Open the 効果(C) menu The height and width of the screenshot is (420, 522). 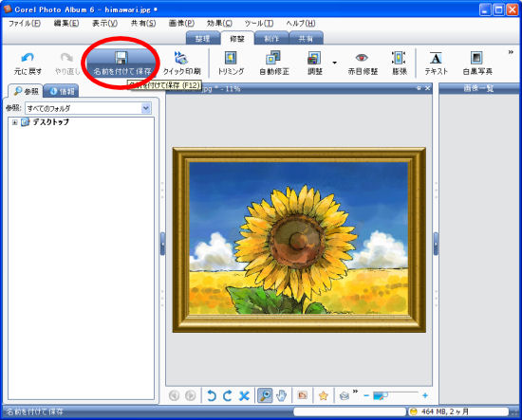(x=219, y=24)
